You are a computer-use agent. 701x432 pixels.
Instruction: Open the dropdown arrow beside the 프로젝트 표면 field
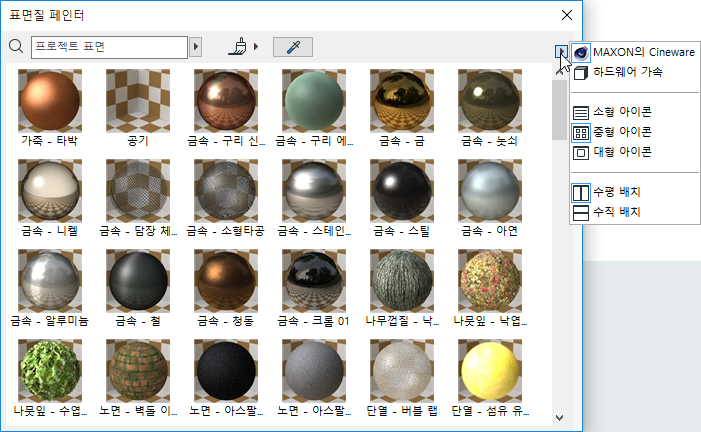pos(196,46)
